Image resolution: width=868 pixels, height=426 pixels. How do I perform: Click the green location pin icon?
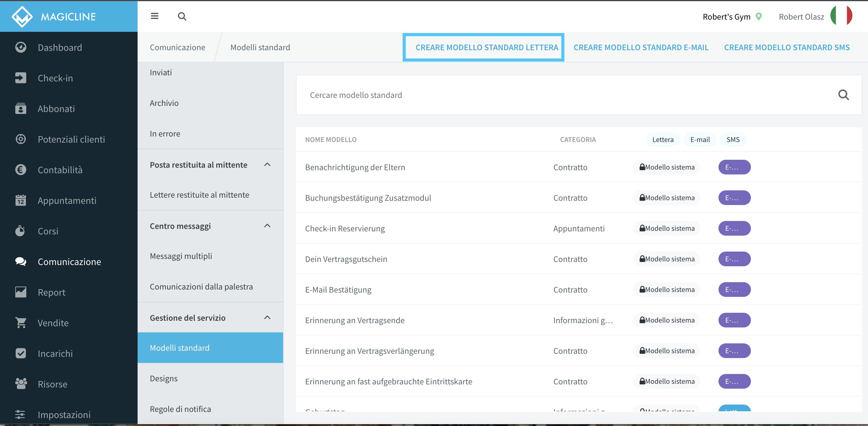(759, 17)
